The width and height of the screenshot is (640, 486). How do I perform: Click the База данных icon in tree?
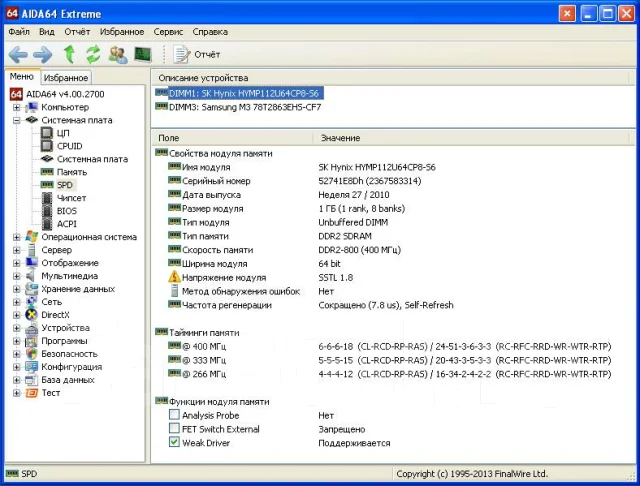click(x=31, y=380)
